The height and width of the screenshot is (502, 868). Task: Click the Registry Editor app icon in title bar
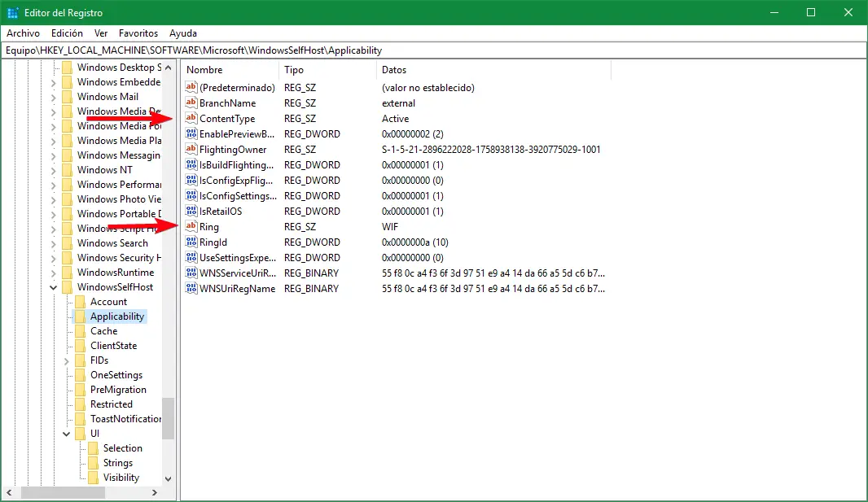point(13,12)
